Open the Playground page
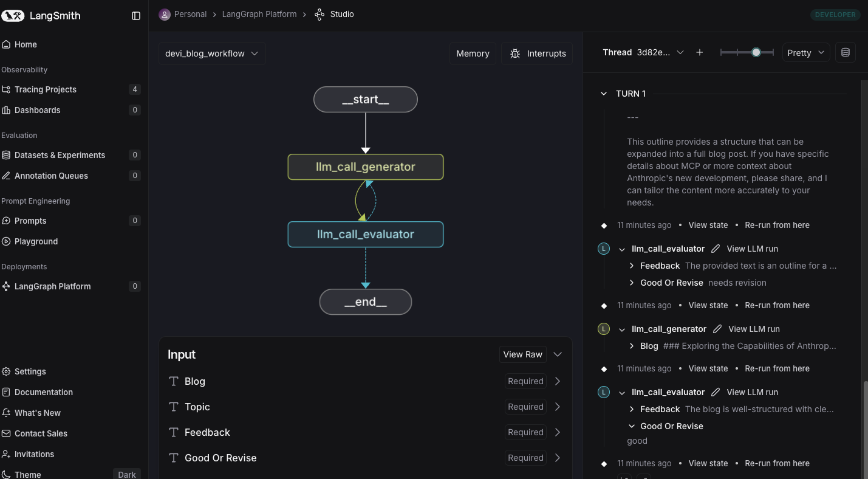This screenshot has height=479, width=868. point(36,241)
